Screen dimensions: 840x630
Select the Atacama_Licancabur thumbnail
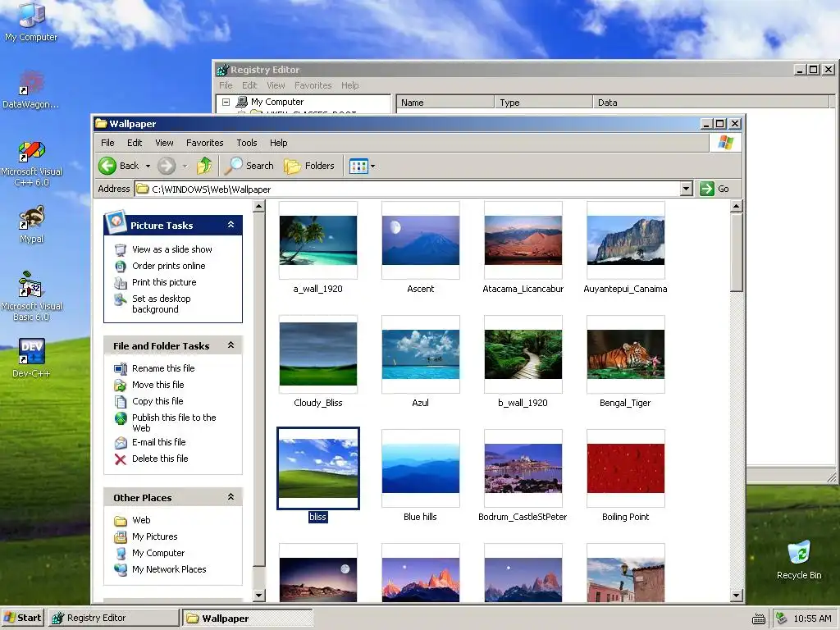tap(523, 240)
